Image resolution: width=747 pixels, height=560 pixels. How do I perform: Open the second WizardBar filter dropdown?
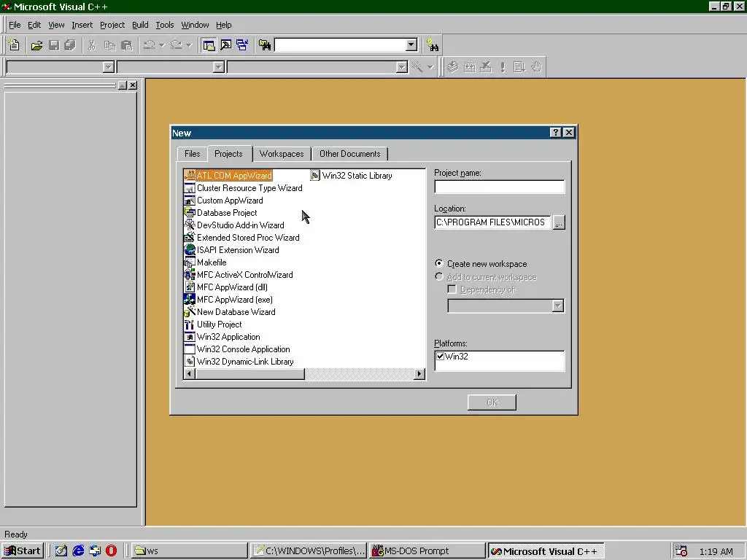(218, 67)
